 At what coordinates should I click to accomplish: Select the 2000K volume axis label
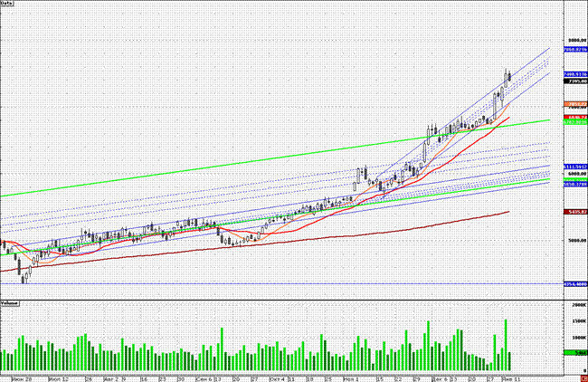pos(579,305)
